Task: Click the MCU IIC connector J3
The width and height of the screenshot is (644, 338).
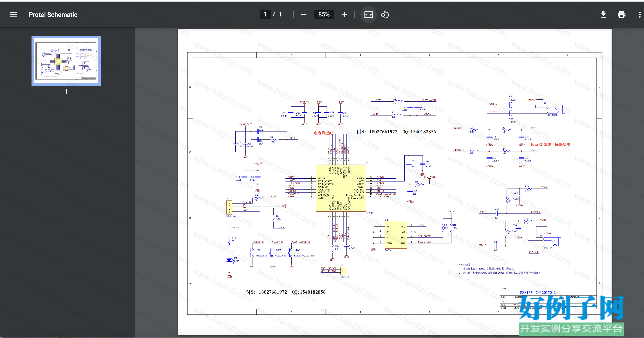Action: (343, 271)
